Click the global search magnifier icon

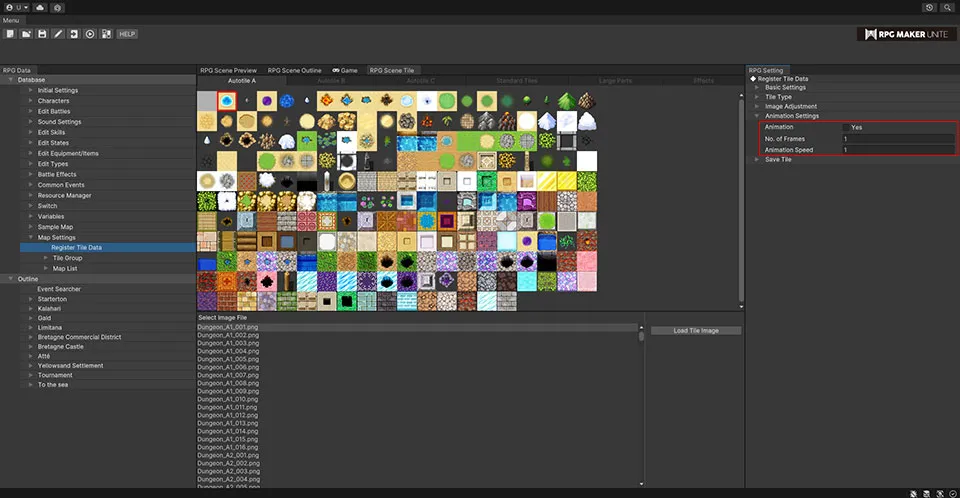coord(947,7)
